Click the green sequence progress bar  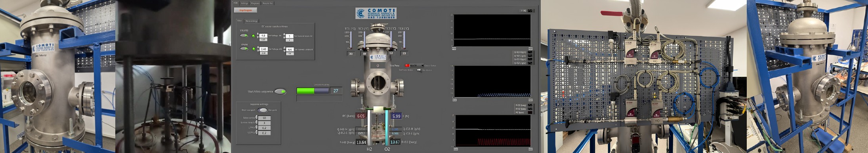point(313,91)
